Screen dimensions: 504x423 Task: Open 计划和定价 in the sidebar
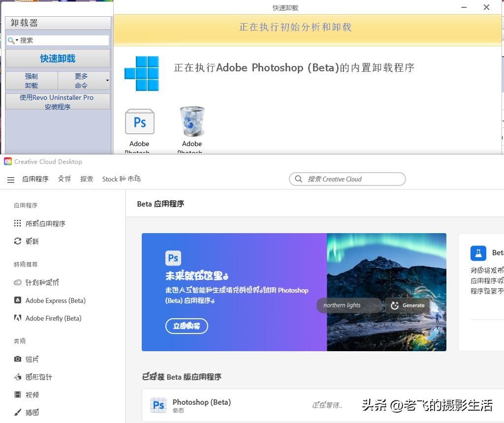42,282
